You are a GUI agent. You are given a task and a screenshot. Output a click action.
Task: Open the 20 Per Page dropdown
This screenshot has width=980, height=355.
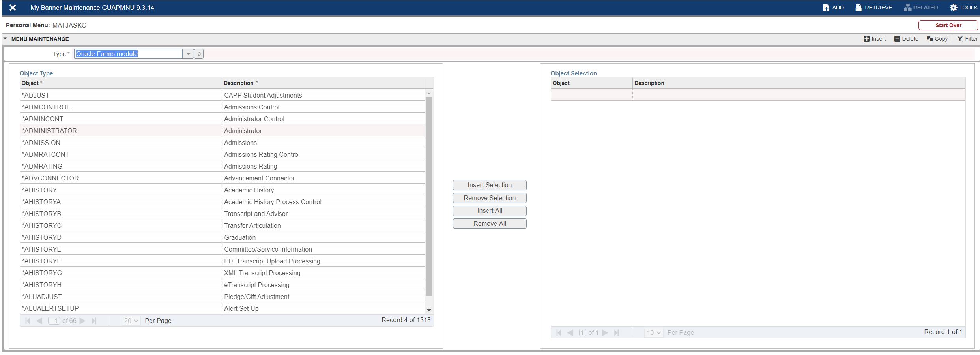pos(131,321)
